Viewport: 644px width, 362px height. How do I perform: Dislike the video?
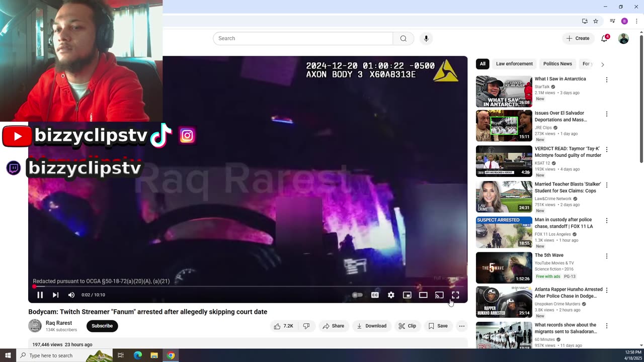click(x=306, y=326)
